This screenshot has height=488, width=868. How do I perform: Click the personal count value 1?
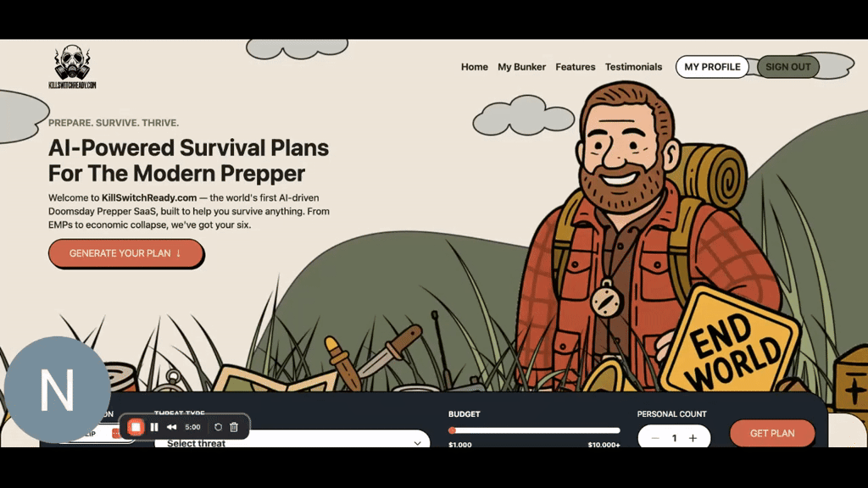(674, 438)
